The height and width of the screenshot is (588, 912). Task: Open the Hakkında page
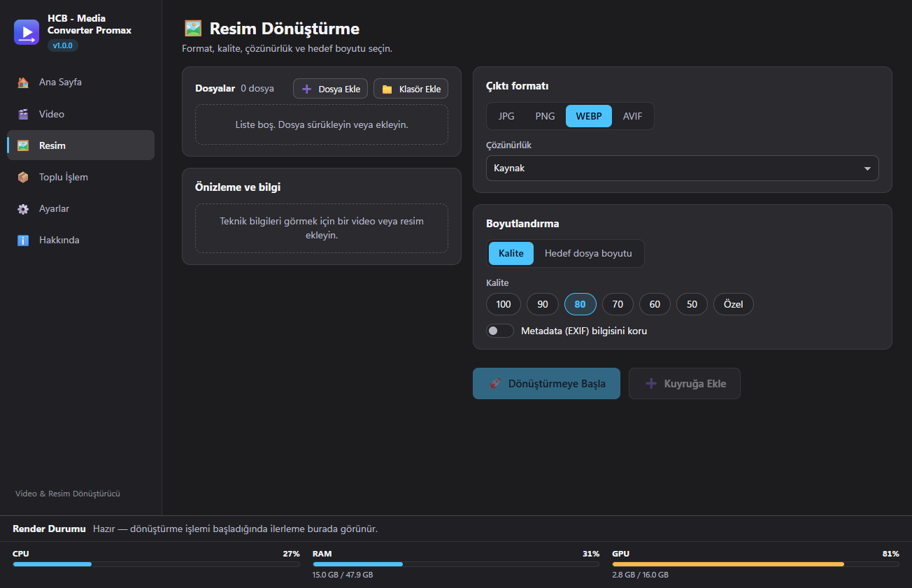tap(80, 241)
